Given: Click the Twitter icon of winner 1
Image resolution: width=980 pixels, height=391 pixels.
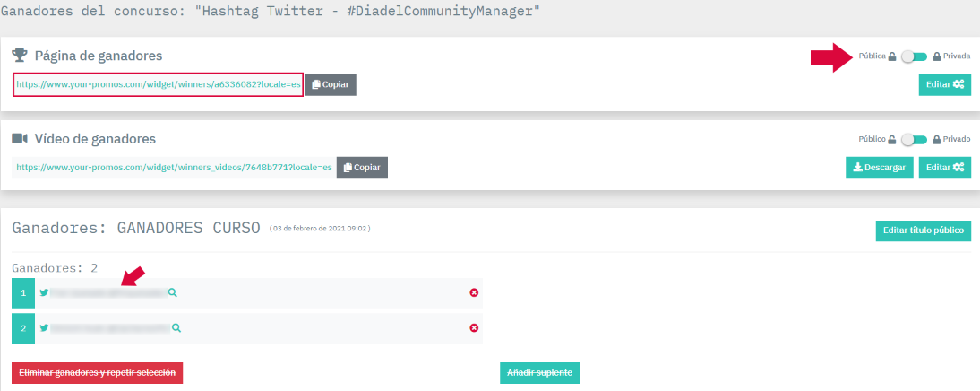Looking at the screenshot, I should (x=44, y=292).
